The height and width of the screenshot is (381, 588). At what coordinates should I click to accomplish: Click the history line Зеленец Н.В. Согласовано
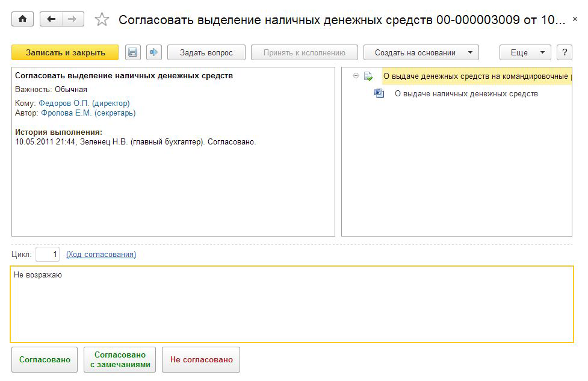135,142
